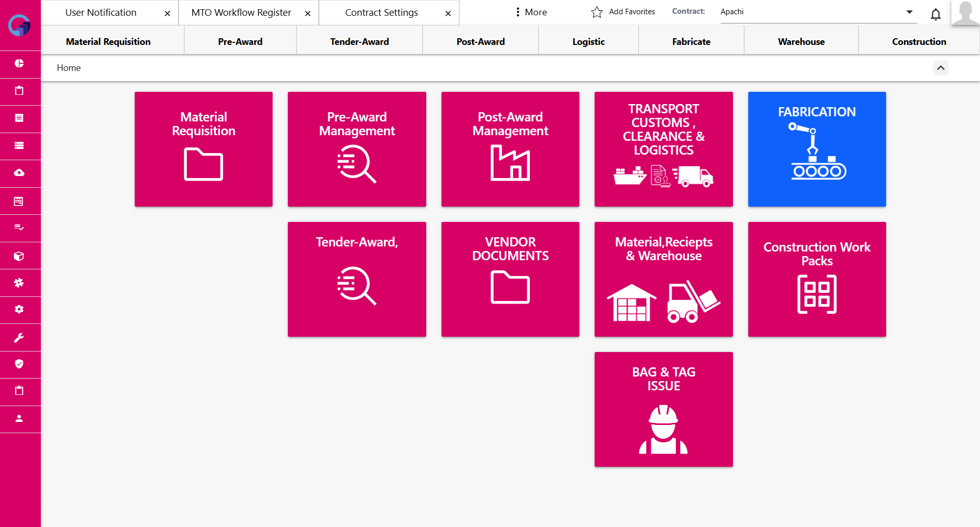Open the BAG & TAG ISSUE tile
980x527 pixels.
pos(663,409)
